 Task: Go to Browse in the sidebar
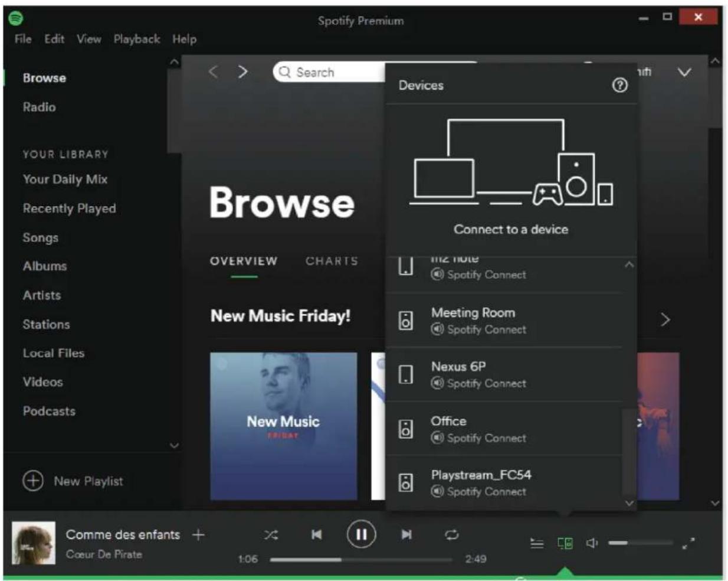click(x=44, y=78)
